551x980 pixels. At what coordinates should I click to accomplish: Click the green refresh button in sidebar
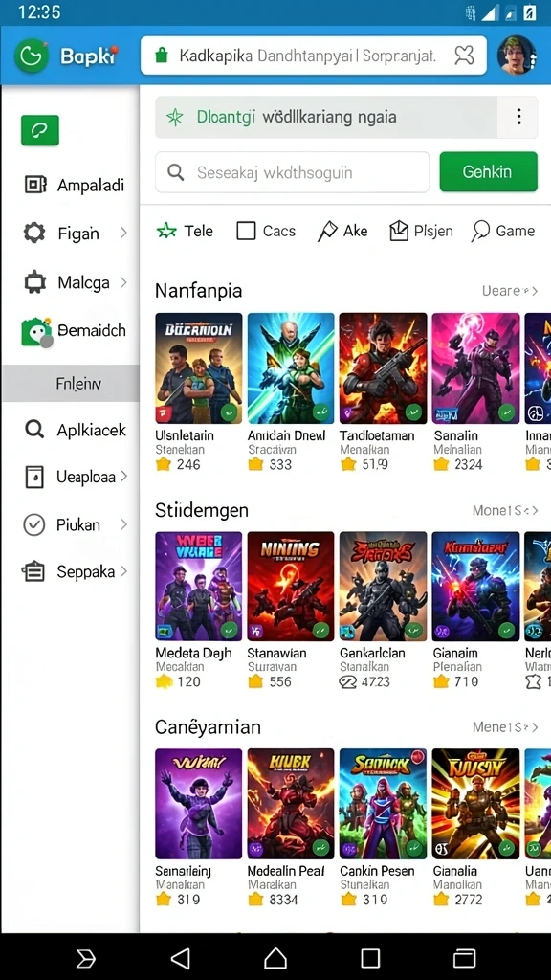click(x=40, y=130)
